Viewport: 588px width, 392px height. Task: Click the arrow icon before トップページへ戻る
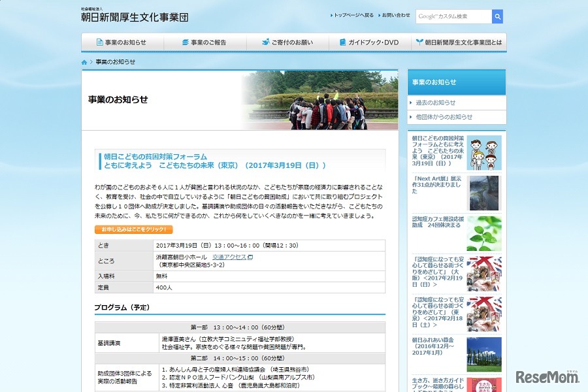pos(331,15)
